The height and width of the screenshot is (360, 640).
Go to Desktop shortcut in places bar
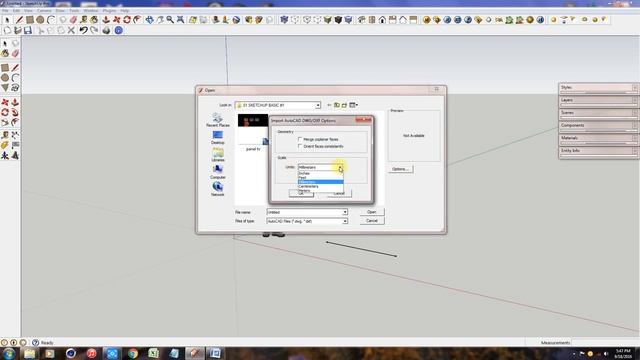(218, 138)
